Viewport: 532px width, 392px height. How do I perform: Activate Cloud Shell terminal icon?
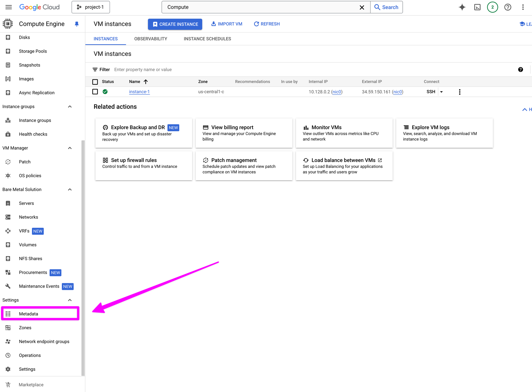click(x=477, y=7)
